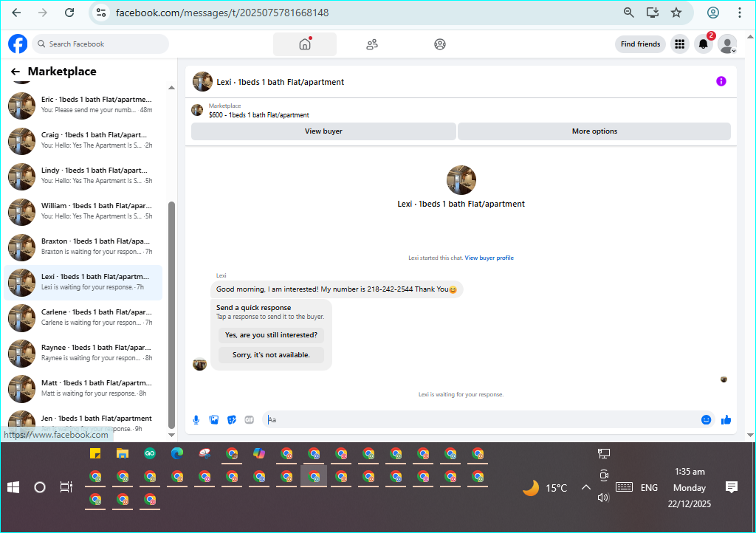Open the Facebook menu grid icon

(680, 44)
